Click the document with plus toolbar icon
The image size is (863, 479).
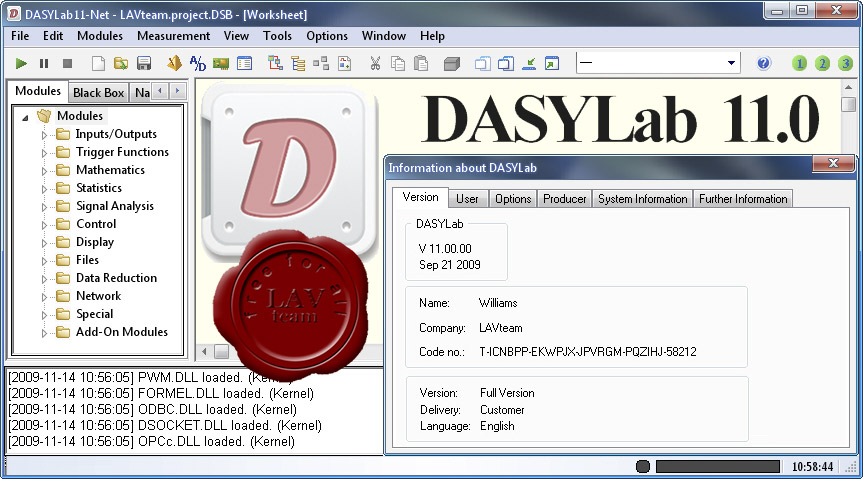345,64
